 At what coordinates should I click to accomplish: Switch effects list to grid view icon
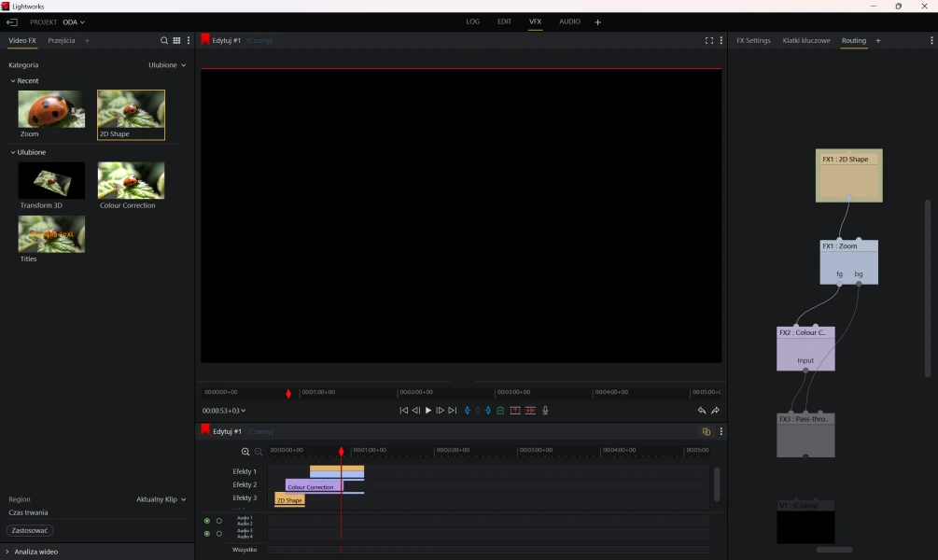[176, 41]
